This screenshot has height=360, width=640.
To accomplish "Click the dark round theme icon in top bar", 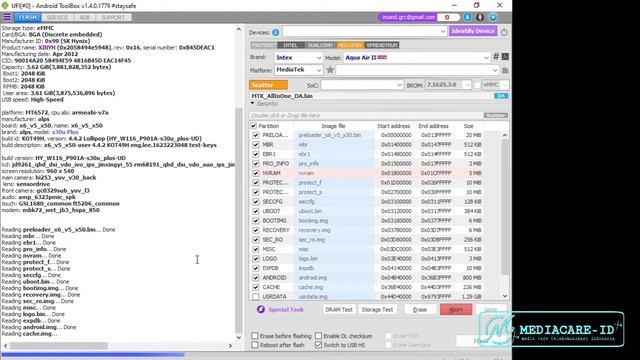I will [480, 17].
